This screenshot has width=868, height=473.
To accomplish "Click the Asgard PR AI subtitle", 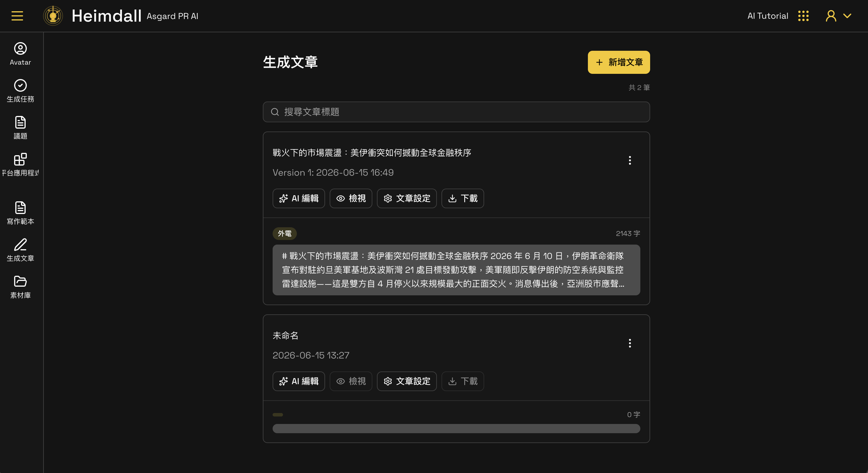I will click(172, 16).
